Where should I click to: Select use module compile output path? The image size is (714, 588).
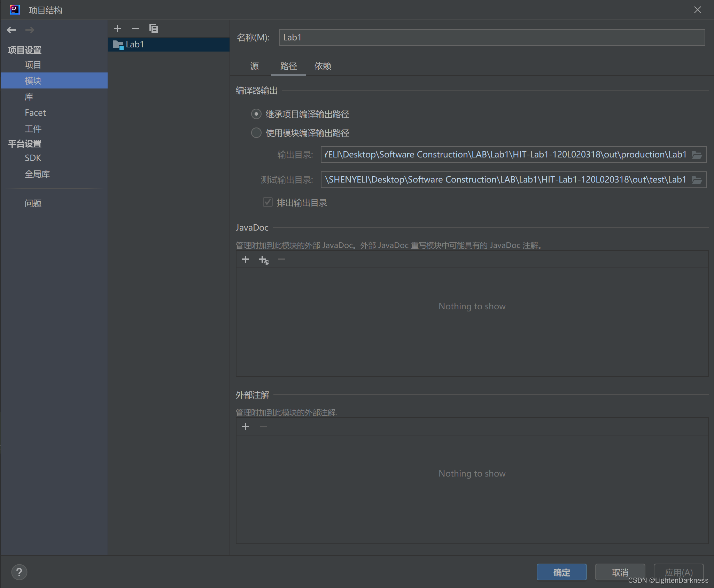coord(256,133)
